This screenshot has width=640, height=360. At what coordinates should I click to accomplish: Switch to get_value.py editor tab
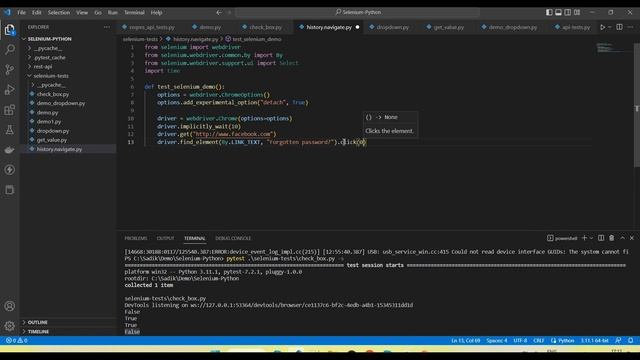pos(448,27)
